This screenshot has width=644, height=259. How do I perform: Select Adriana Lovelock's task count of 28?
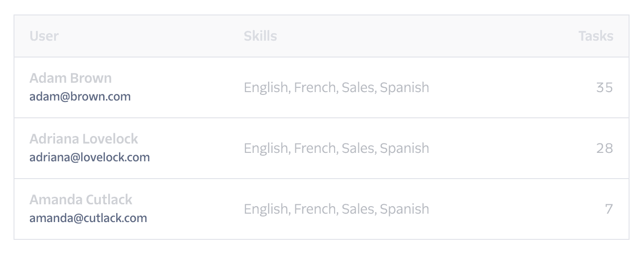tap(604, 148)
